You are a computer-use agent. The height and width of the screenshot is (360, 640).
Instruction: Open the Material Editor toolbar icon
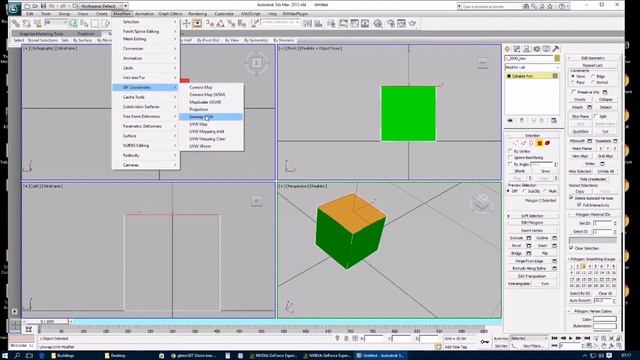pos(378,24)
